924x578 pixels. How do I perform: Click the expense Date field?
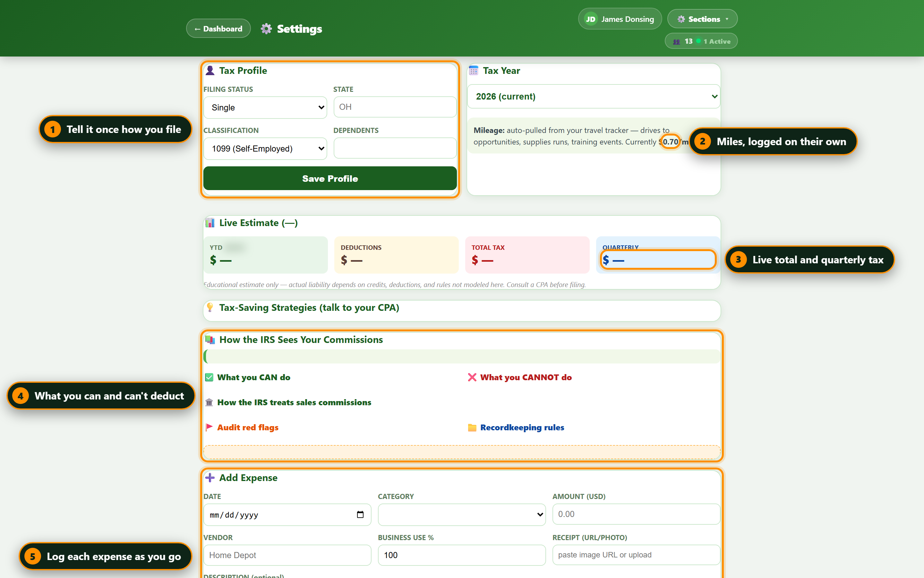tap(287, 514)
